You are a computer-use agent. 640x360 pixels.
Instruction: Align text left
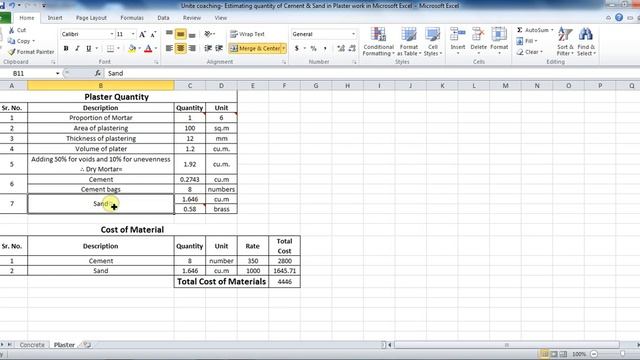pyautogui.click(x=169, y=49)
